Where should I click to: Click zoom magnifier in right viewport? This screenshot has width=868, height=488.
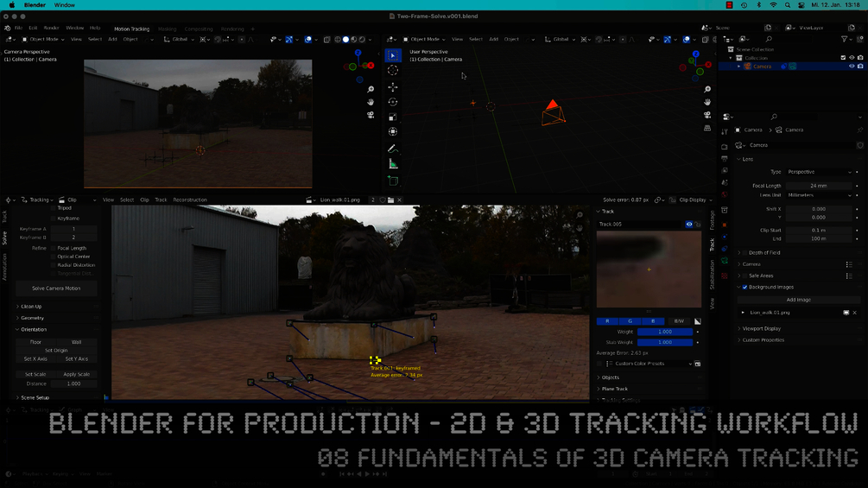pyautogui.click(x=706, y=89)
